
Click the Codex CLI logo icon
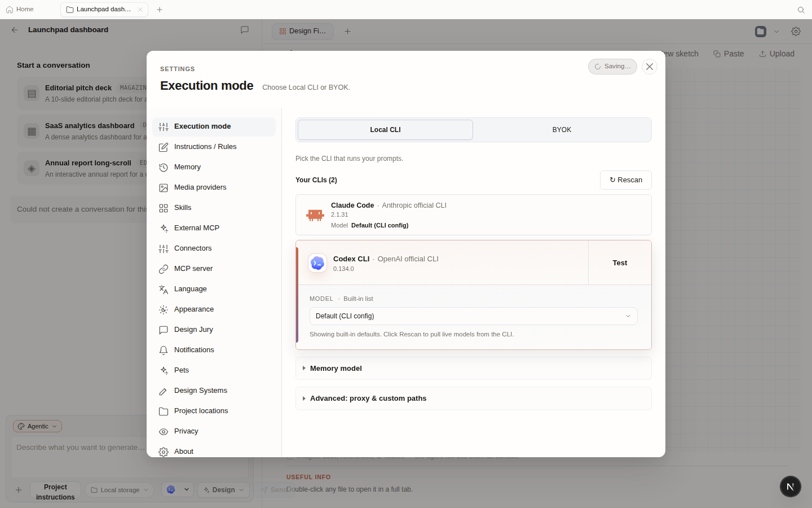317,263
